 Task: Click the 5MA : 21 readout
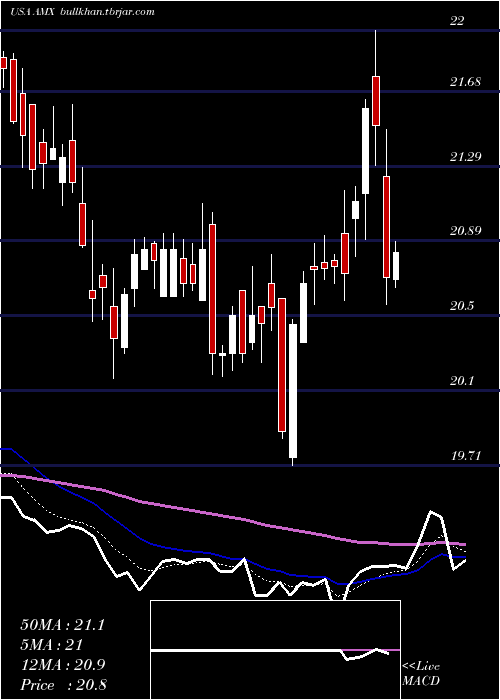click(52, 645)
